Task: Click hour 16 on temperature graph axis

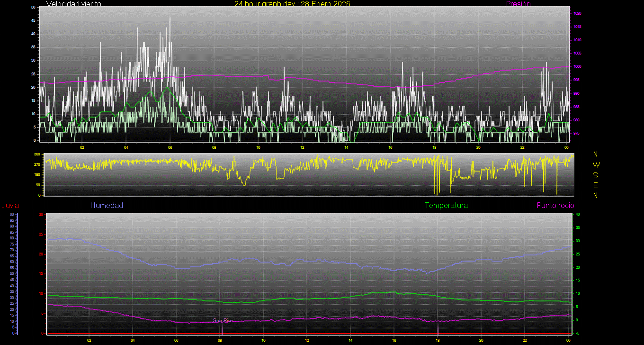Action: coord(394,340)
